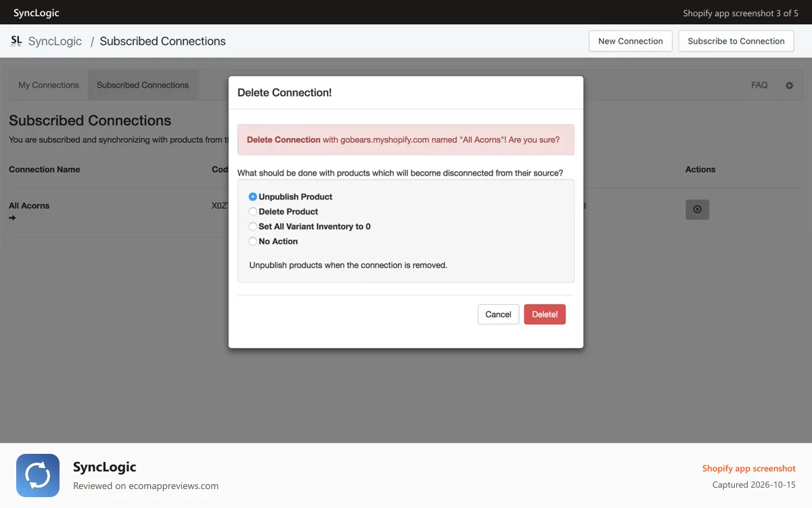
Task: Click the SyncLogic breadcrumb link
Action: [55, 41]
